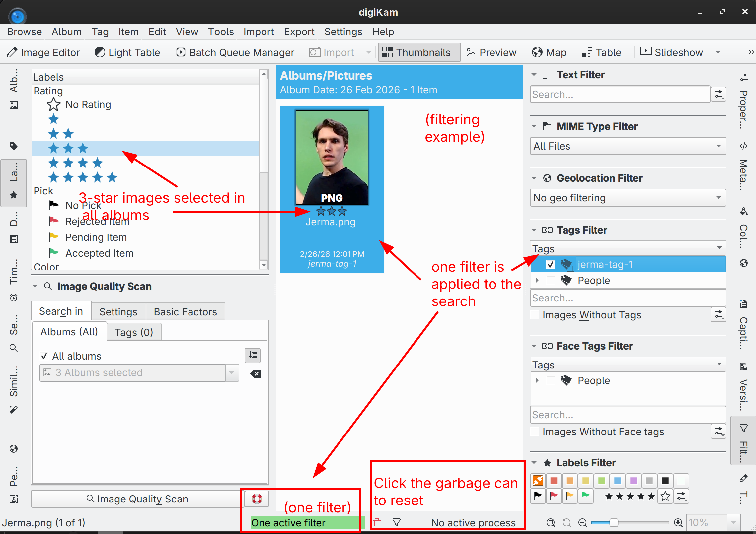Open the Image Editor tool
The image size is (756, 534).
(x=44, y=52)
